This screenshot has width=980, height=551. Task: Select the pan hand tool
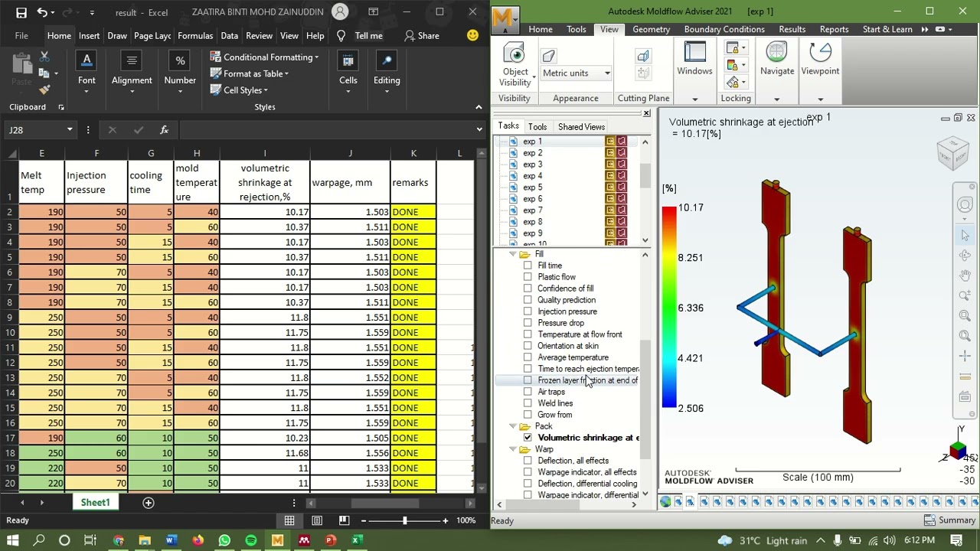coord(965,275)
